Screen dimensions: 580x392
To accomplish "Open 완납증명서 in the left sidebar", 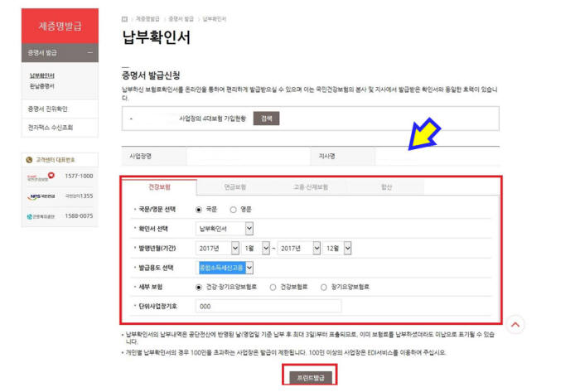I will point(42,86).
